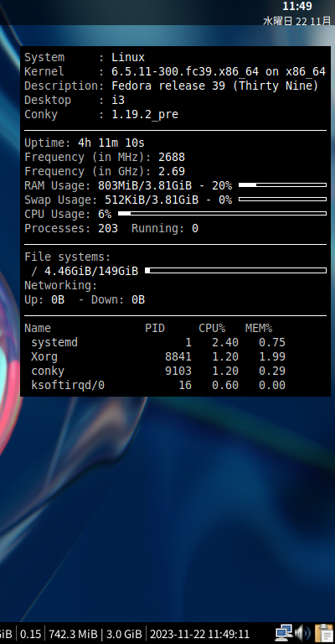Click the Desktop : i3 line
The image size is (335, 644).
pos(75,100)
